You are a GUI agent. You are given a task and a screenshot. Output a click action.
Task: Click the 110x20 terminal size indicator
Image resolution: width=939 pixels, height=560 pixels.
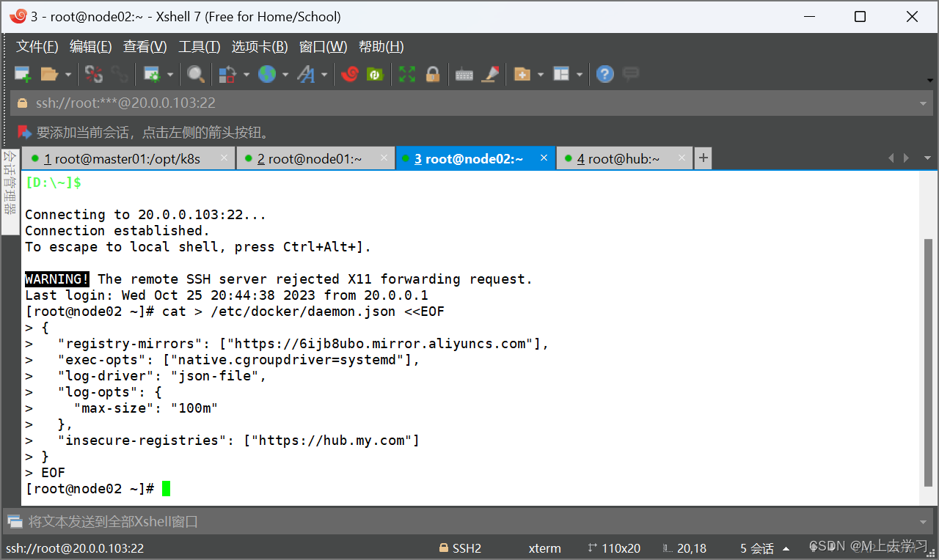[614, 548]
